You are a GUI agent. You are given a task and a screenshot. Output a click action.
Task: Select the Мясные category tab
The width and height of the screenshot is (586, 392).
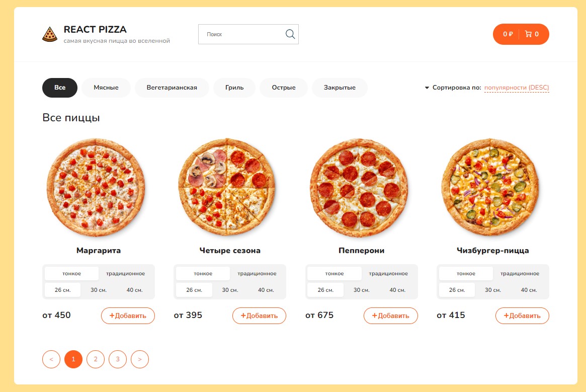pyautogui.click(x=106, y=88)
